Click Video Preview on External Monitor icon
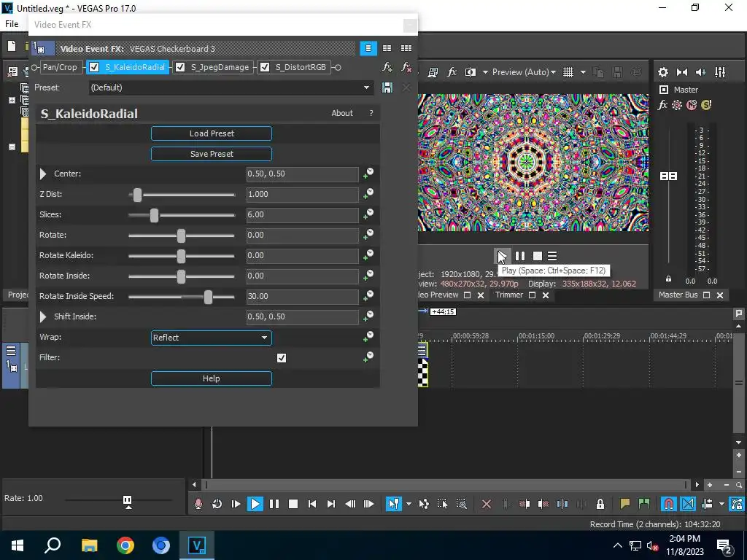The width and height of the screenshot is (747, 560). coord(433,72)
